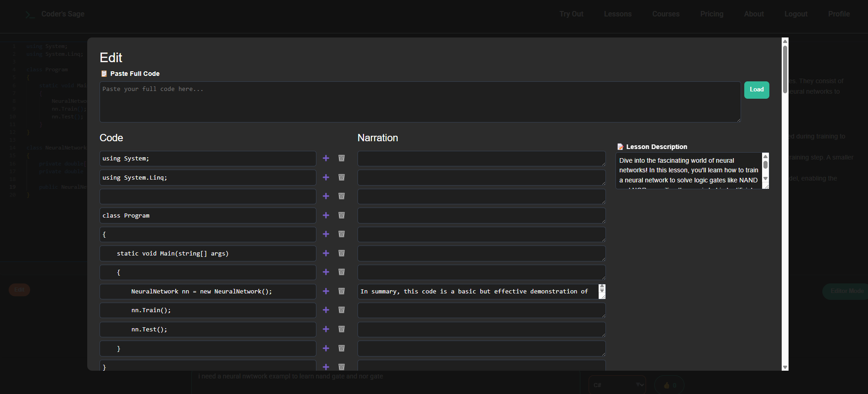The image size is (868, 394).
Task: Click the Load button
Action: point(757,90)
